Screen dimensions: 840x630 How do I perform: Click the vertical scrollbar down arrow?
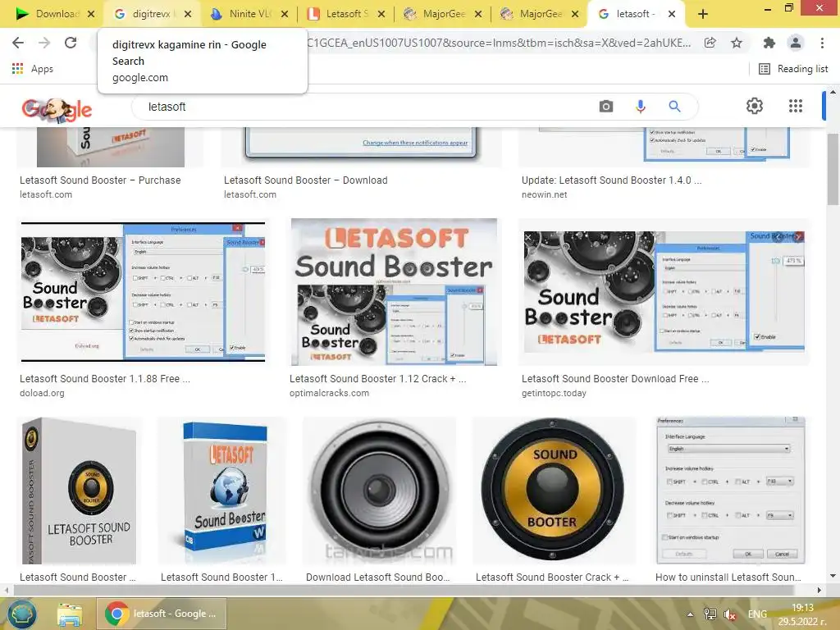(833, 577)
